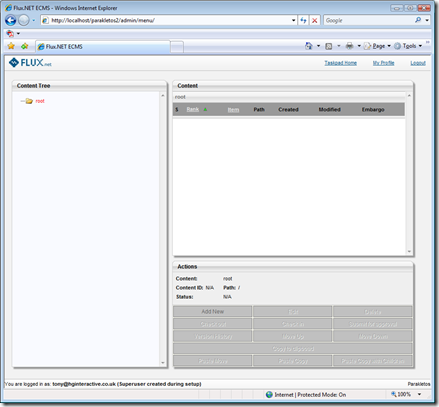Click the toolbar overflow chevron

click(x=428, y=42)
